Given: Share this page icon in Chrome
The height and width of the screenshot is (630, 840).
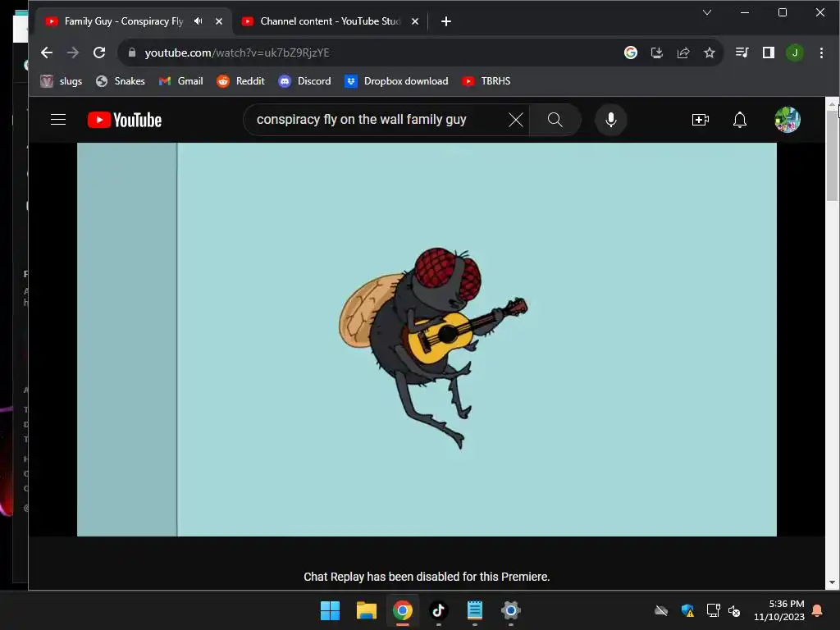Looking at the screenshot, I should click(x=683, y=52).
